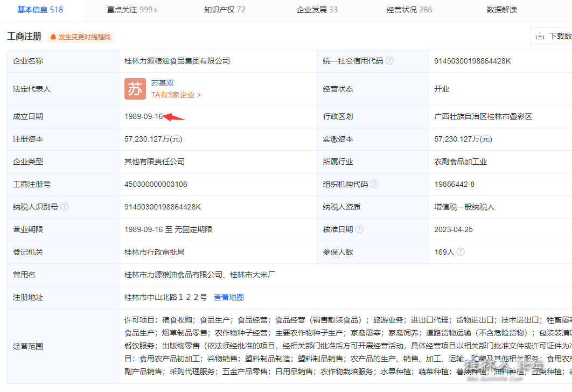Open help icon next to 组织机构代码
Viewport: 572px width, 392px height.
pyautogui.click(x=374, y=184)
